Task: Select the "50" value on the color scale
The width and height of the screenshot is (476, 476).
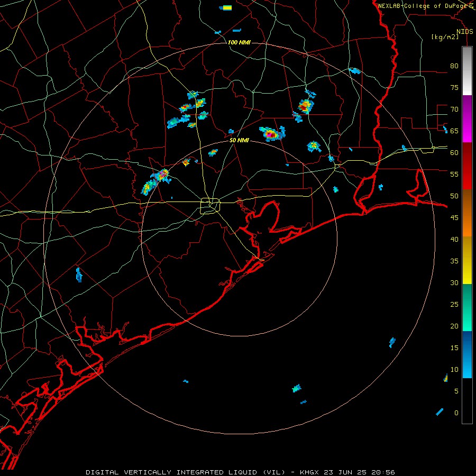Action: coord(454,196)
